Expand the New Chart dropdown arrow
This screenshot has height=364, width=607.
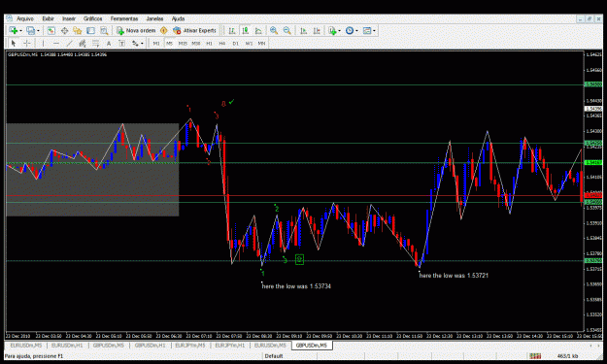pyautogui.click(x=20, y=30)
